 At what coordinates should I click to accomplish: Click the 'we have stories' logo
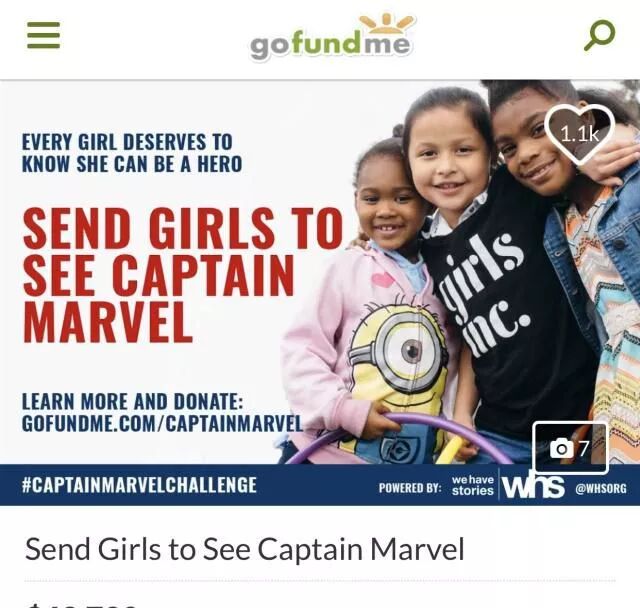(x=473, y=485)
